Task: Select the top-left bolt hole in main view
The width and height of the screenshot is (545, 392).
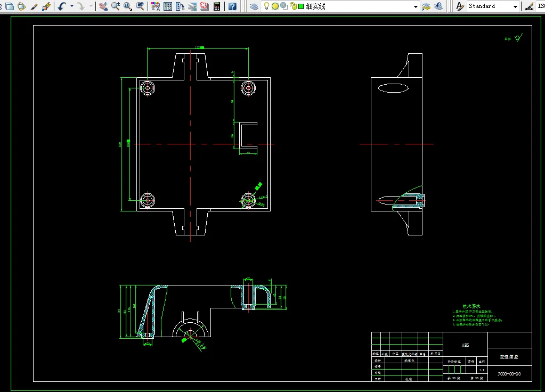Action: click(148, 88)
